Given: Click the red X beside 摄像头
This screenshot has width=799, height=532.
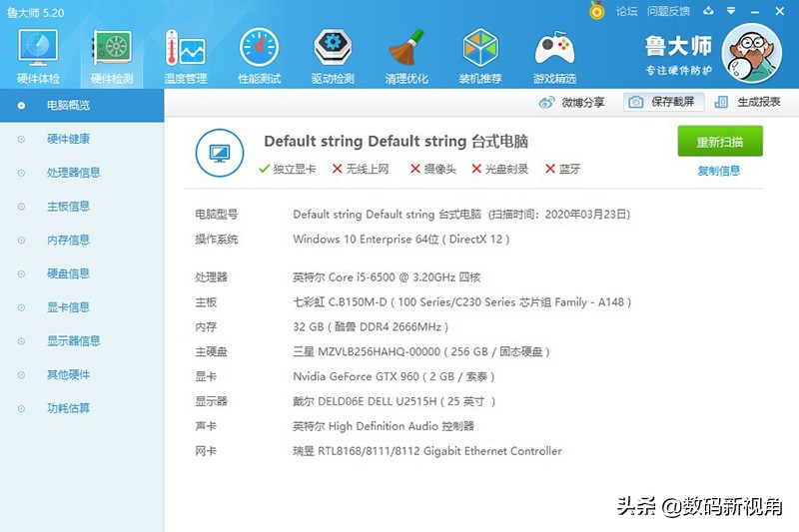Looking at the screenshot, I should coord(415,169).
